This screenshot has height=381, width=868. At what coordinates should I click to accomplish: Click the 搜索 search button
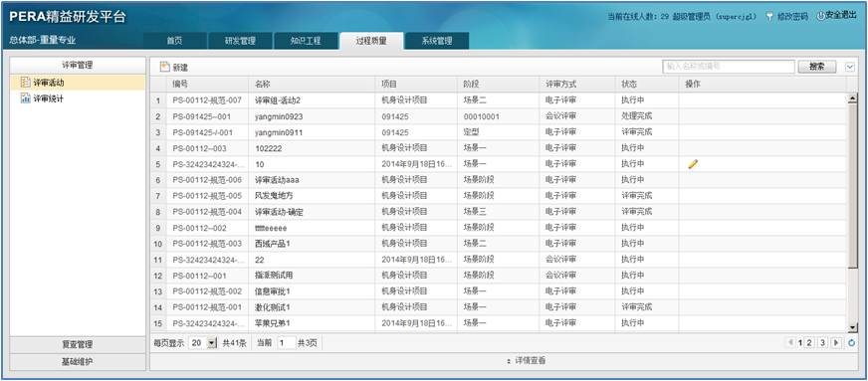coord(817,67)
